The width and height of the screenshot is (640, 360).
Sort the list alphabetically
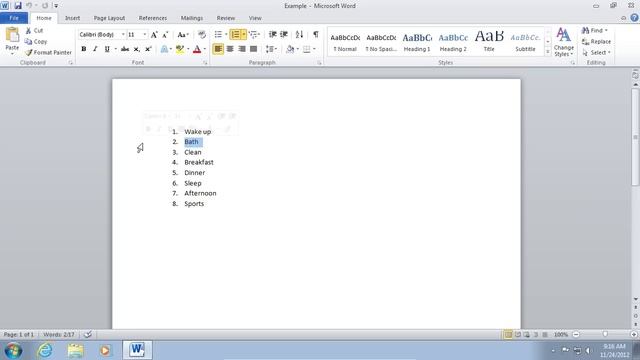coord(299,35)
